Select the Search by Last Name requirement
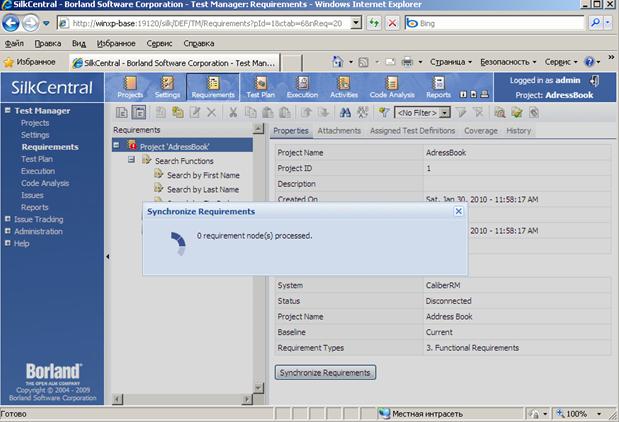The height and width of the screenshot is (422, 619). [203, 189]
